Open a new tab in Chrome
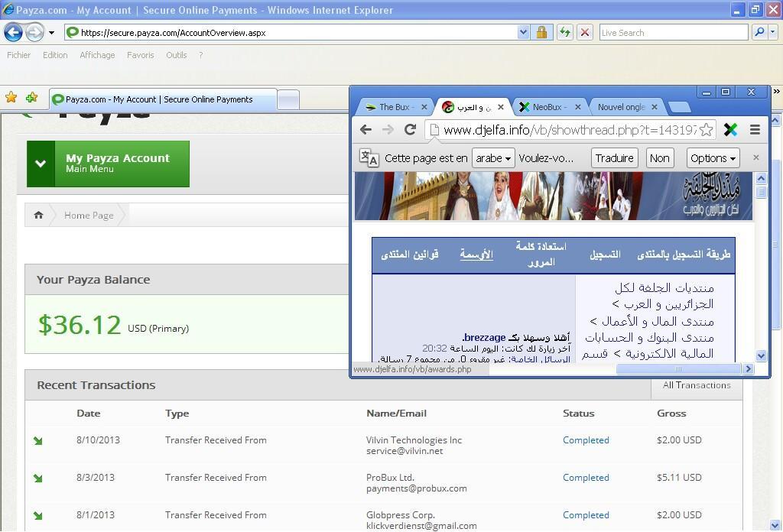This screenshot has width=783, height=532. coord(680,107)
